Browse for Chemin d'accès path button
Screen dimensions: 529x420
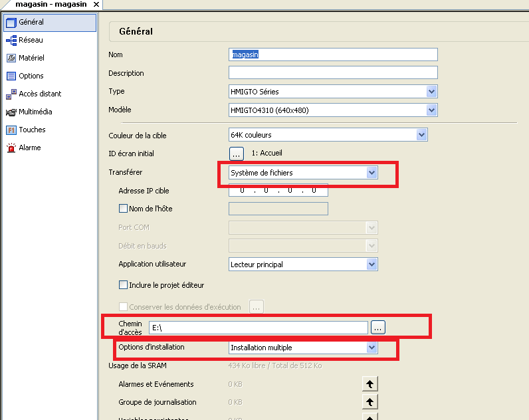(x=377, y=327)
